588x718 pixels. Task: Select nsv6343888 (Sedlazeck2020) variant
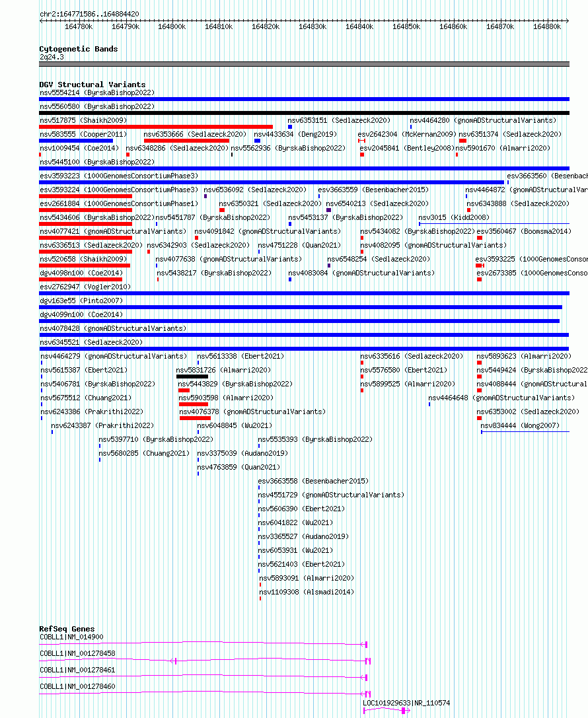[x=518, y=203]
